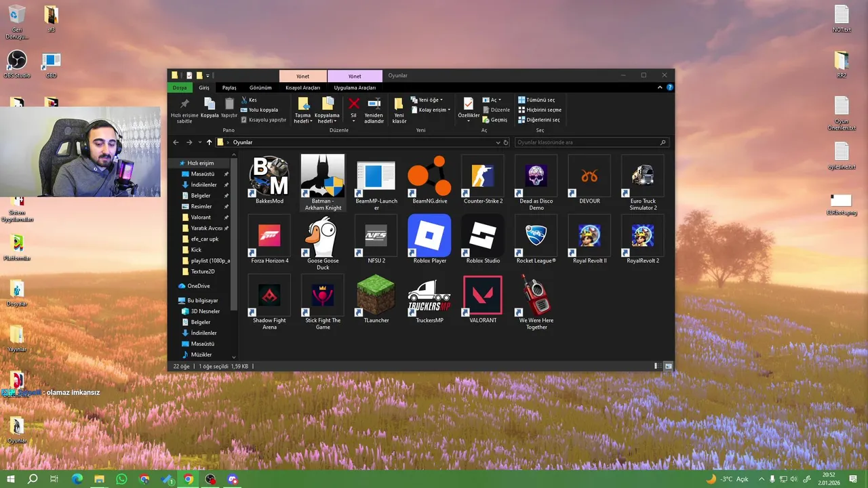Open the Kolay erişim dropdown
Screen dimensions: 868x488
431,110
